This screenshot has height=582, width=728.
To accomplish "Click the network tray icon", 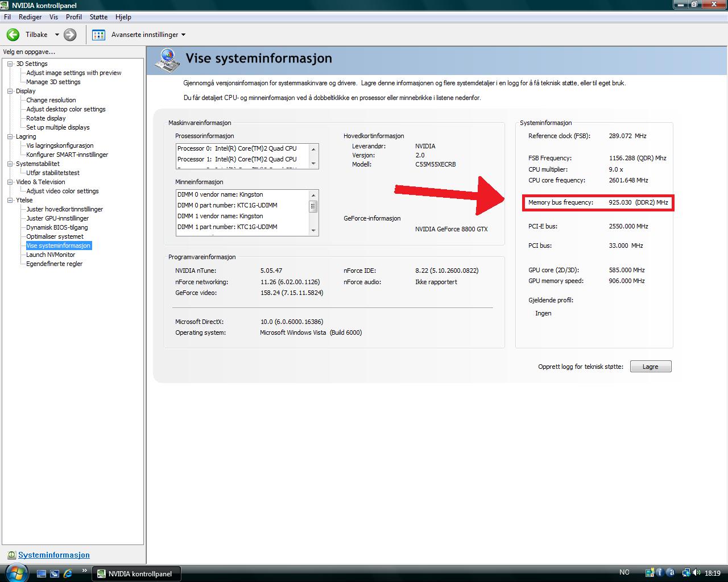I will (x=686, y=573).
